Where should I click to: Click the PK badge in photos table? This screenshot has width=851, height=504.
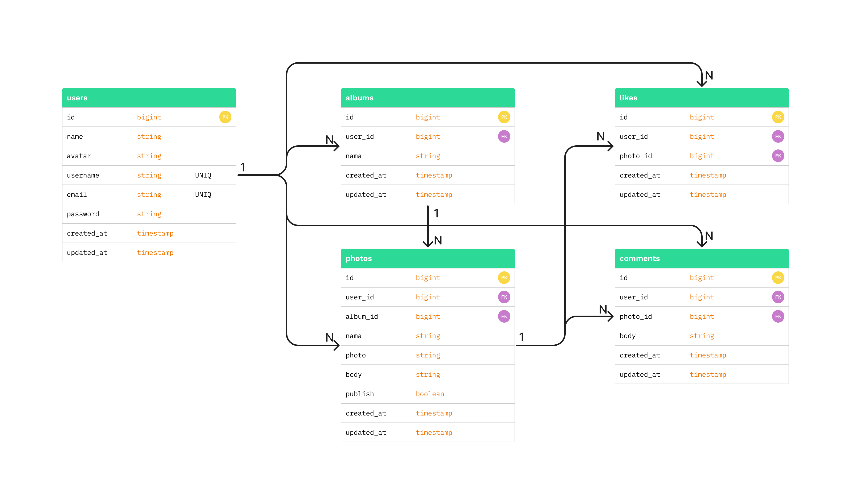[x=504, y=278]
